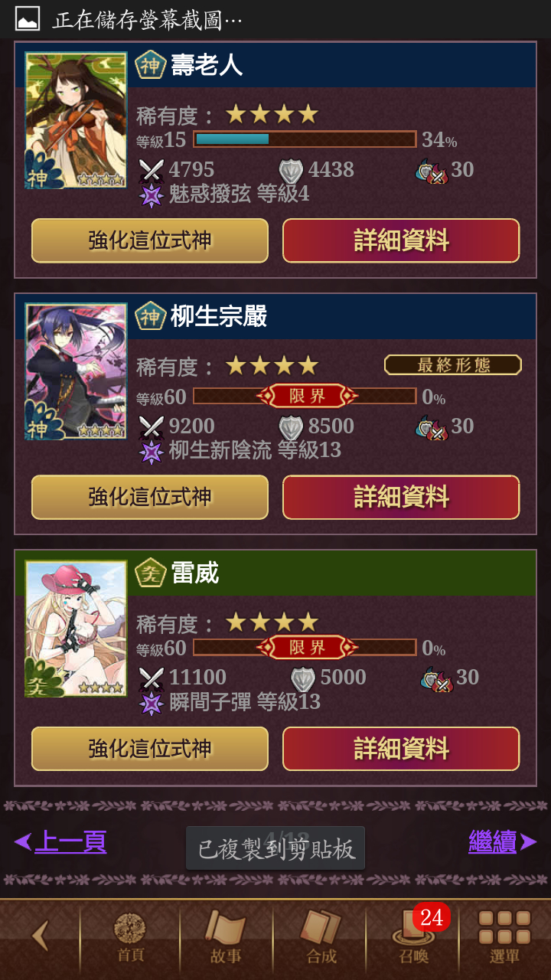Tap 壽老人 character portrait thumbnail
This screenshot has width=551, height=980.
(x=76, y=120)
